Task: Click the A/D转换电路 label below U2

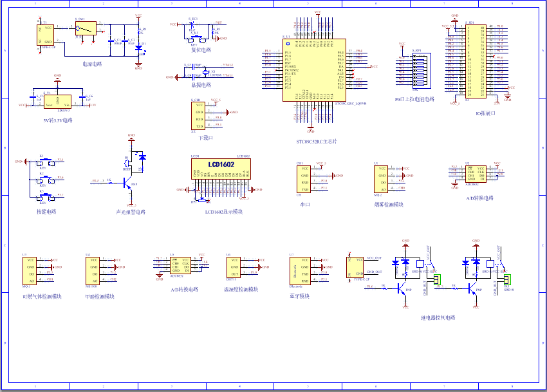Action: pyautogui.click(x=480, y=198)
